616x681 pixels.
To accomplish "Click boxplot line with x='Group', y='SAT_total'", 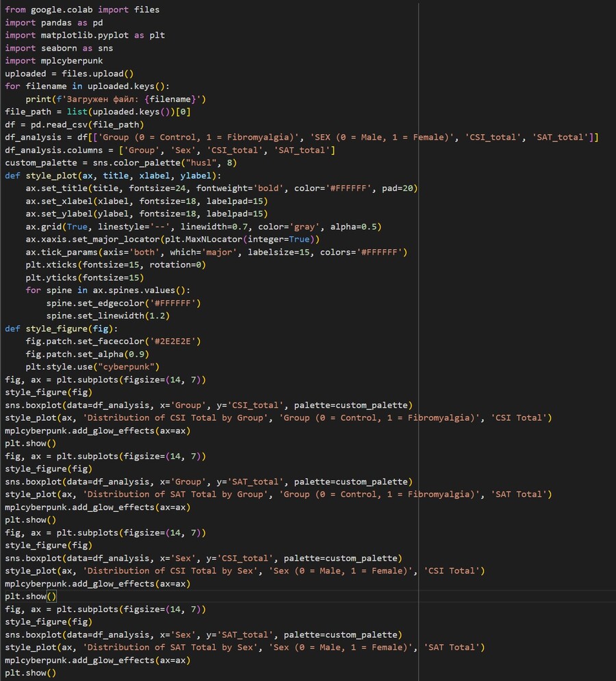I will (209, 482).
